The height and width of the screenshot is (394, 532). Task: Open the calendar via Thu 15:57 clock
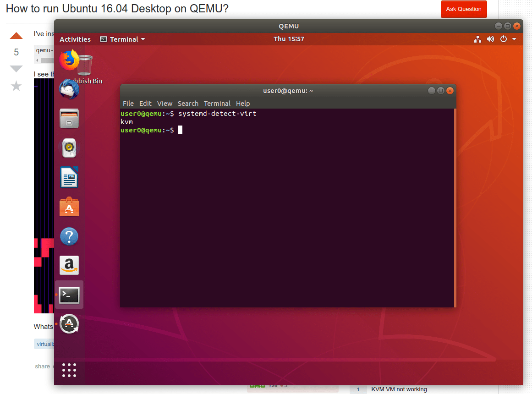[288, 39]
